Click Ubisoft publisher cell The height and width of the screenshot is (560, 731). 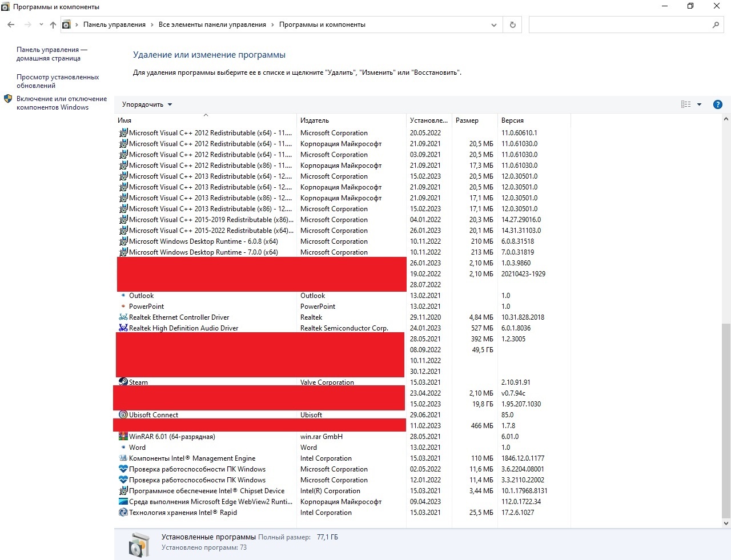pyautogui.click(x=311, y=415)
